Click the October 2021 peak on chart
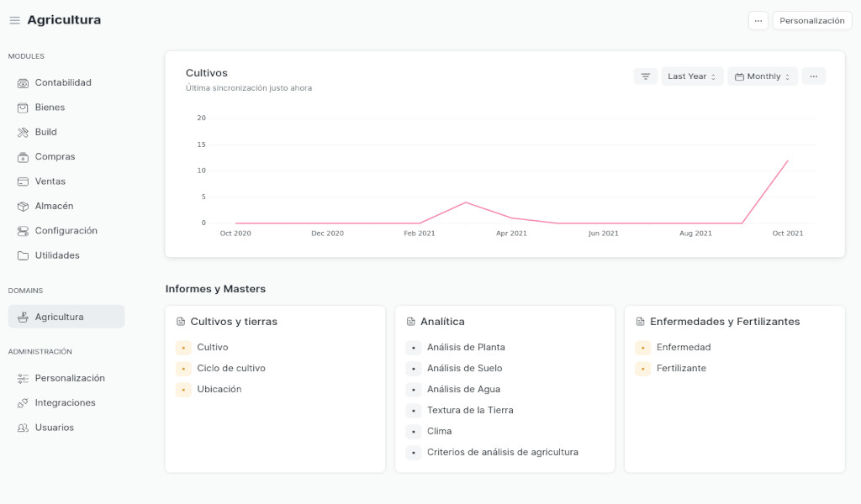This screenshot has height=504, width=861. click(788, 160)
